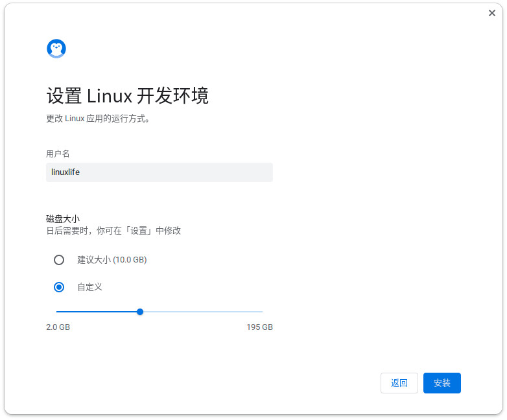
Task: Click the 用户名 field label
Action: 58,154
